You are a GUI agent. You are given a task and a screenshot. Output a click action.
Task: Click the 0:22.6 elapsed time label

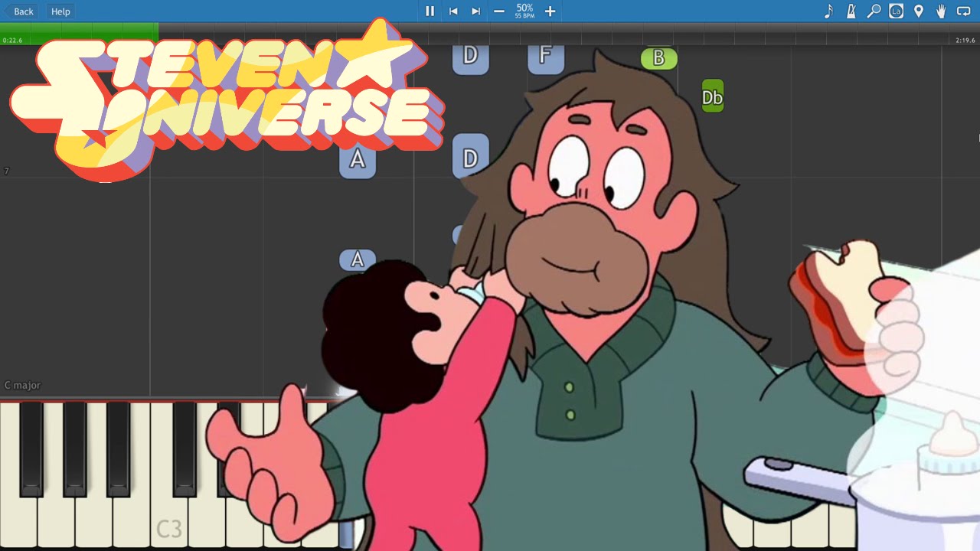click(x=12, y=40)
